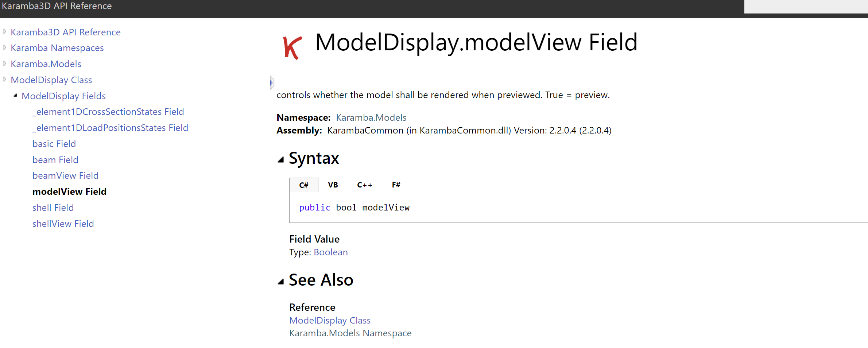Select shellView Field in the sidebar

click(x=63, y=223)
